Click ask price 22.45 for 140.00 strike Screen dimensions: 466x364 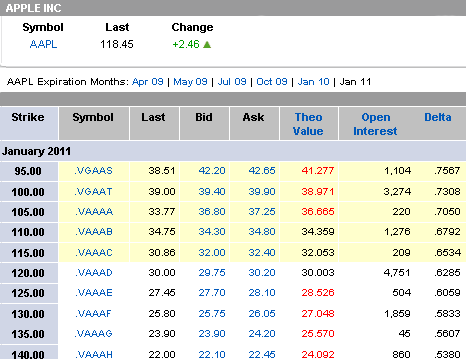coord(262,355)
